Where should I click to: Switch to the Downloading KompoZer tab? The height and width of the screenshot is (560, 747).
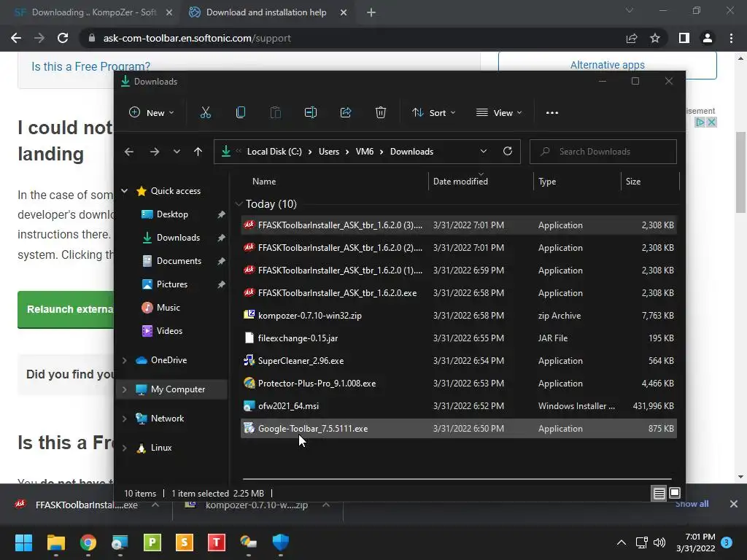[x=94, y=12]
